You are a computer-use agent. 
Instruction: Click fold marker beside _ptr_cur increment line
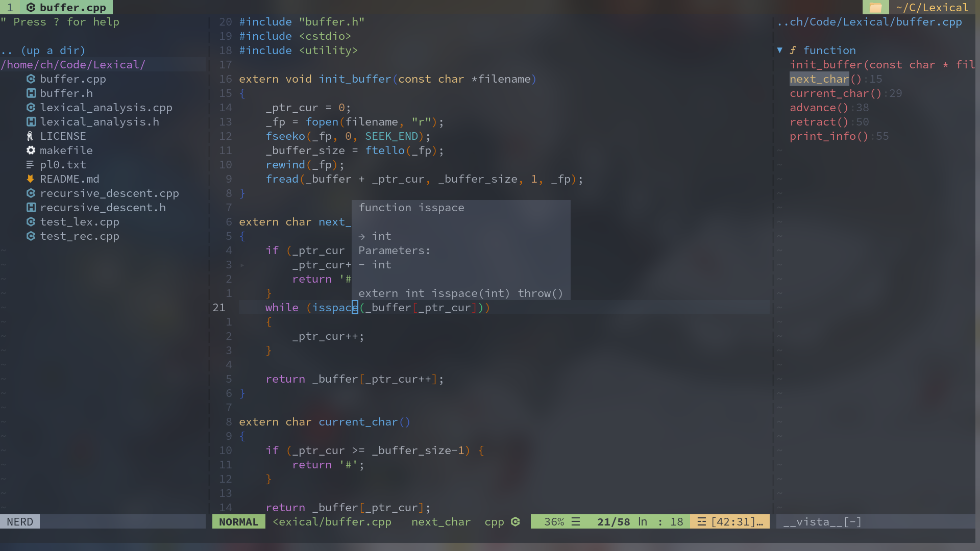(x=242, y=265)
